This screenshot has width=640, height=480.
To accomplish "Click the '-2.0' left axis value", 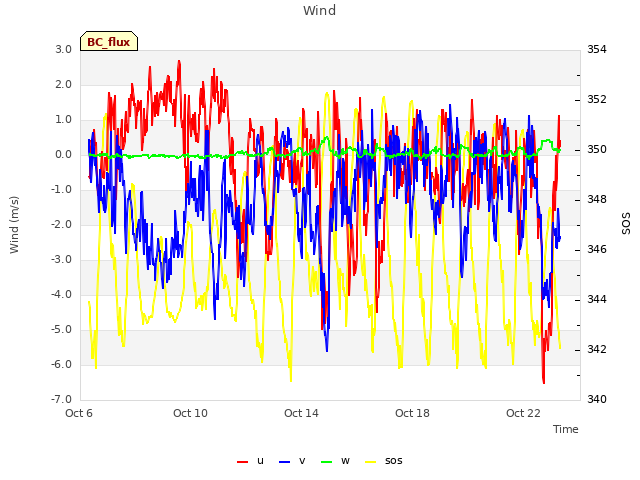I will pos(62,224).
